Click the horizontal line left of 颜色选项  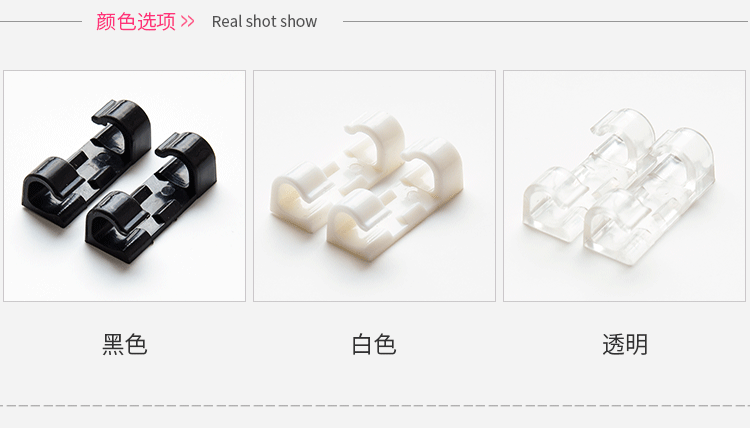point(41,22)
